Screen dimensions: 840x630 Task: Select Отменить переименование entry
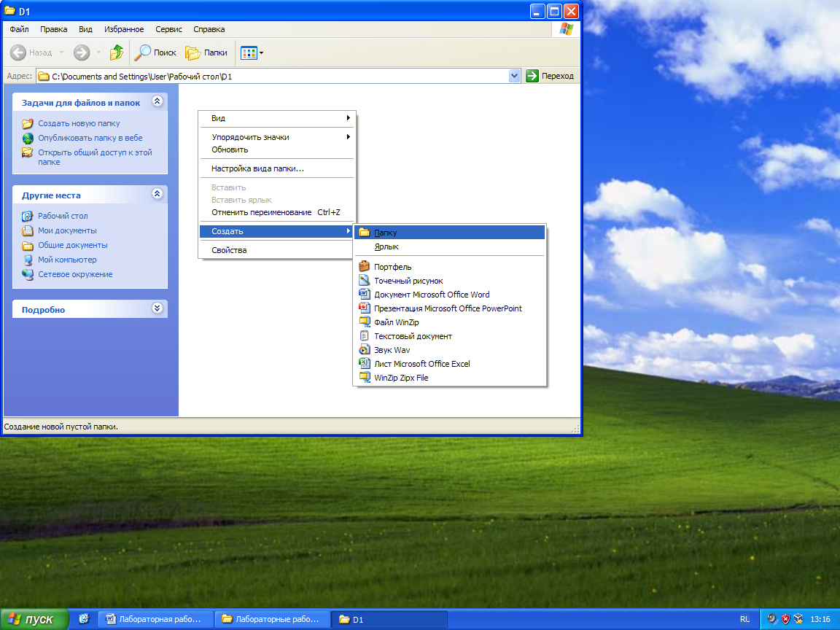[x=276, y=212]
